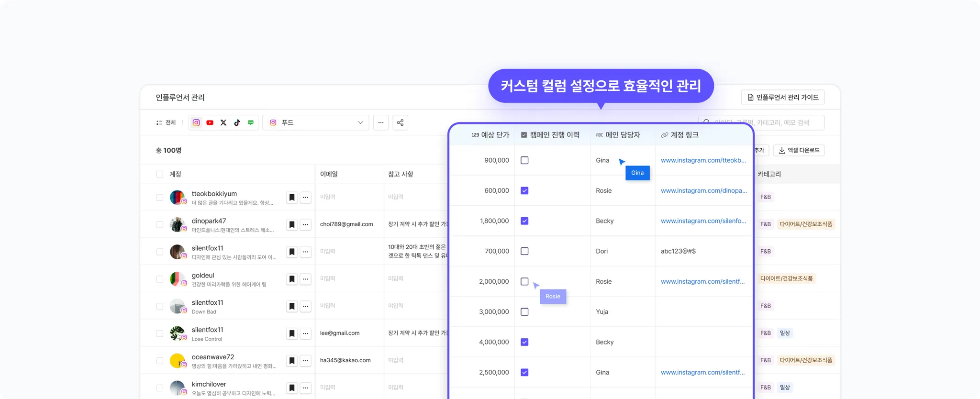The height and width of the screenshot is (399, 980).
Task: Bookmark the dinopark47 account
Action: click(292, 224)
